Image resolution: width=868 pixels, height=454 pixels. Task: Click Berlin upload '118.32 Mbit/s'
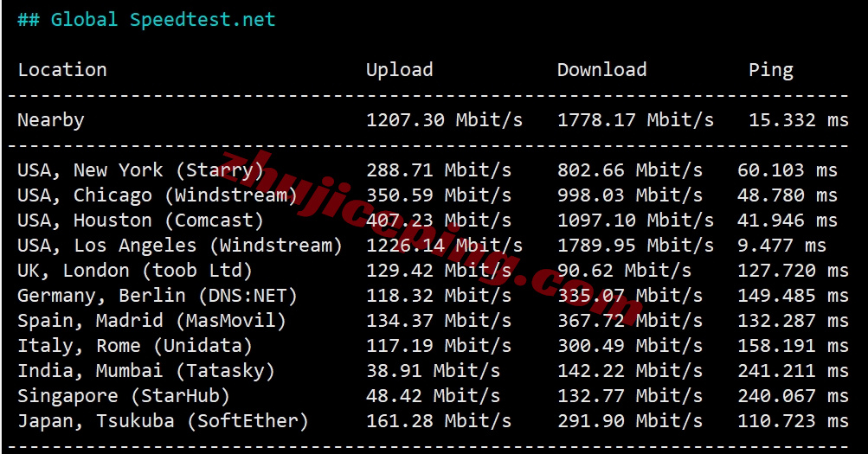coord(439,296)
